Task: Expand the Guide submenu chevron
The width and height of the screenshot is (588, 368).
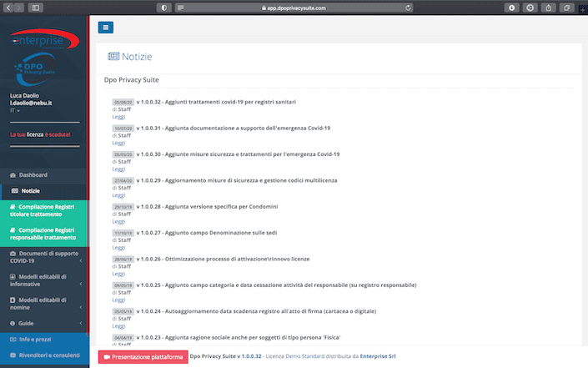Action: 81,324
